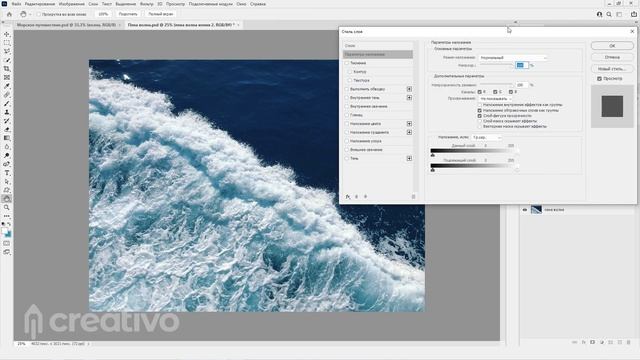Toggle Слой-фигура прозрачности checkbox
640x360 pixels.
[480, 116]
